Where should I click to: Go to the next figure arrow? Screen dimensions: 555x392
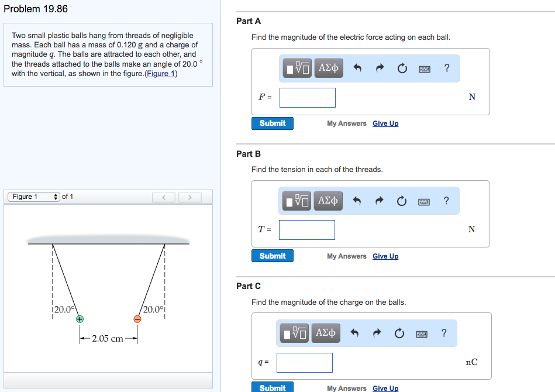(x=190, y=197)
